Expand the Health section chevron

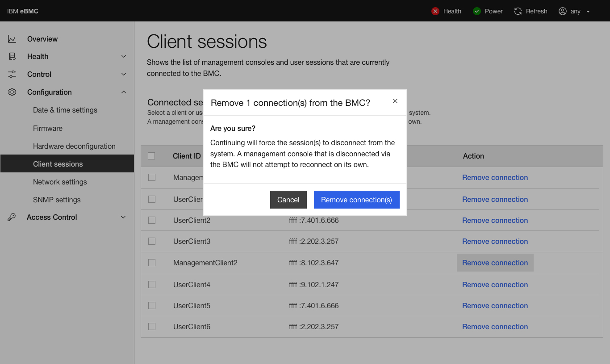124,56
